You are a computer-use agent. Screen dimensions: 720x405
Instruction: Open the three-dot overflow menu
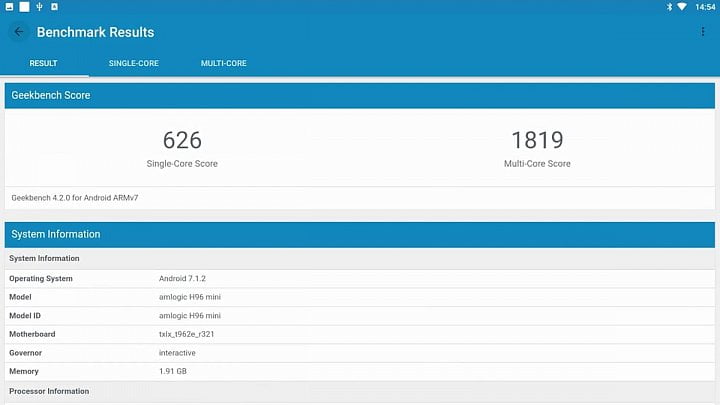(703, 32)
